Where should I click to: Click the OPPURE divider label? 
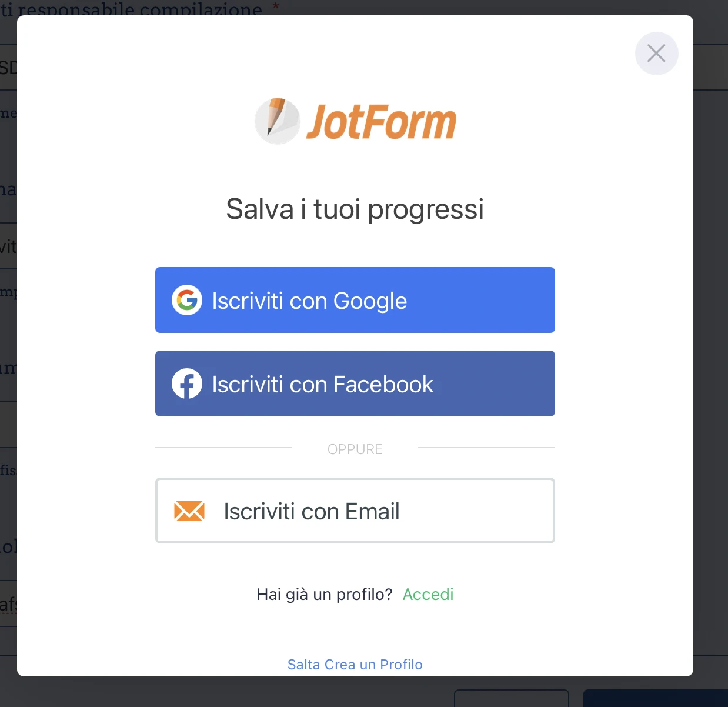pos(355,449)
